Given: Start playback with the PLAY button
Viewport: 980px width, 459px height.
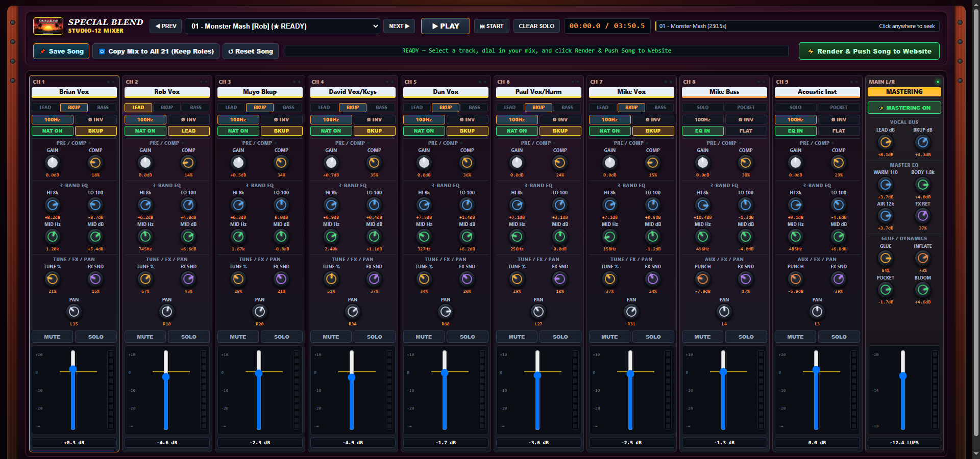Looking at the screenshot, I should coord(445,26).
